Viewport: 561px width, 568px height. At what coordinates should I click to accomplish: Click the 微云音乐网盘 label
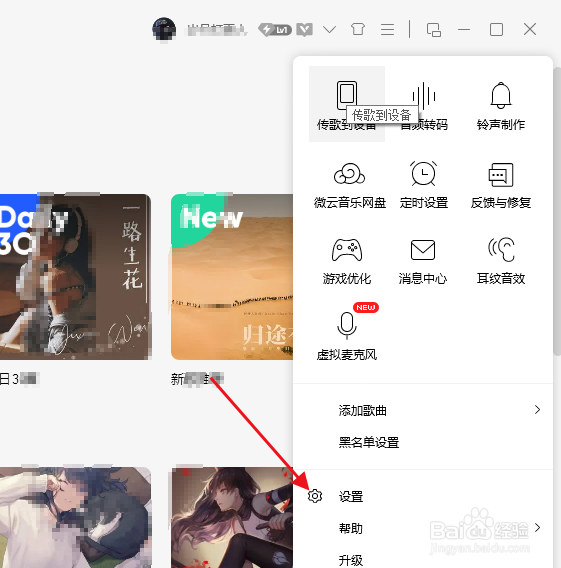(x=350, y=202)
